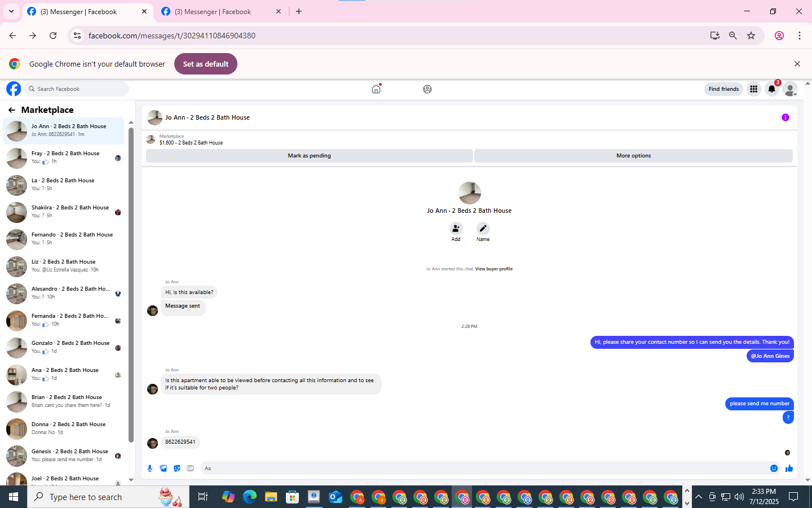Open the Facebook menu grid icon
Image resolution: width=812 pixels, height=508 pixels.
point(753,89)
